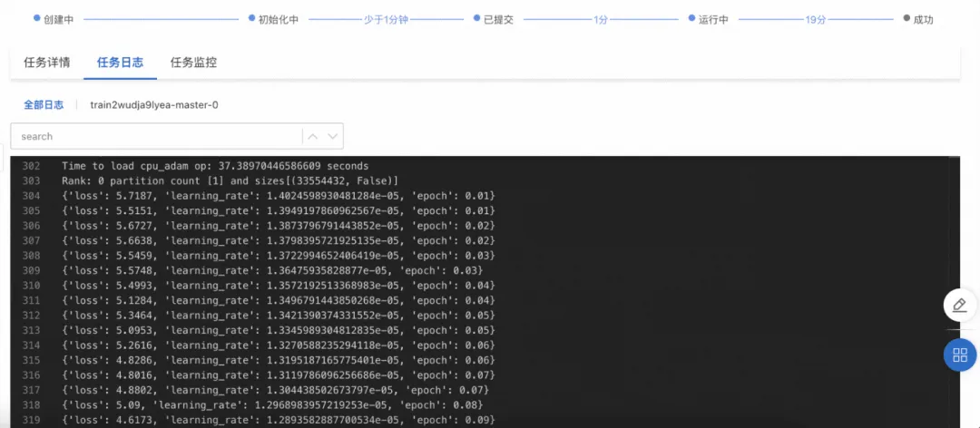Select log line with loss 5.5151
980x428 pixels.
point(279,211)
